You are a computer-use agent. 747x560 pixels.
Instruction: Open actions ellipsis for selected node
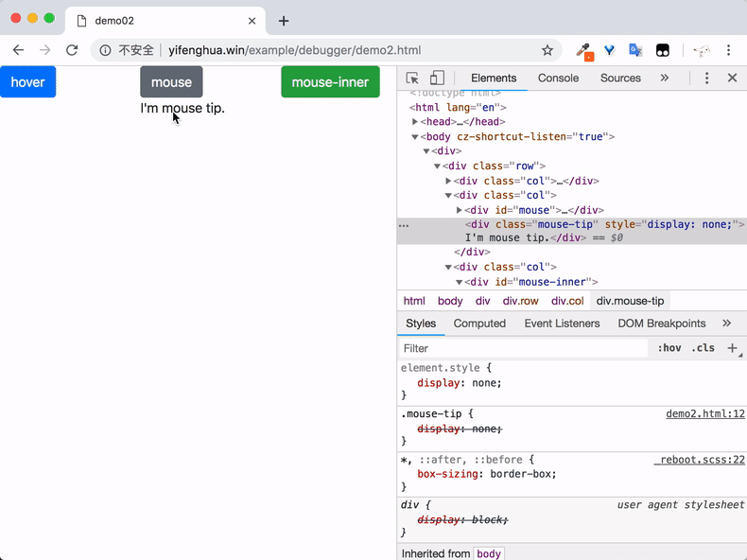[x=404, y=225]
